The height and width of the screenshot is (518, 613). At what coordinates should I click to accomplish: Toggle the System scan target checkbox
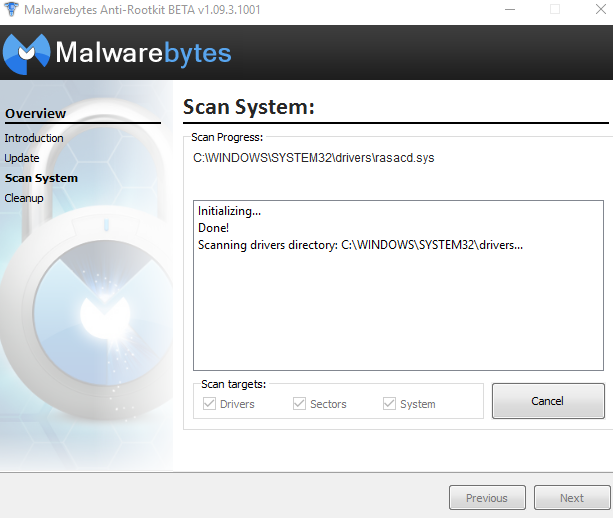tap(390, 404)
